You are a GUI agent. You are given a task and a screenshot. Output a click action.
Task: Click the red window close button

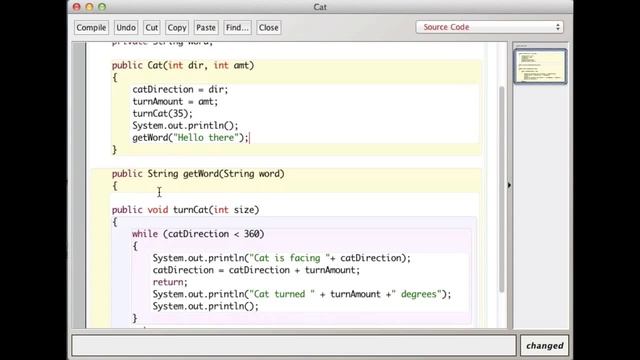[x=76, y=7]
